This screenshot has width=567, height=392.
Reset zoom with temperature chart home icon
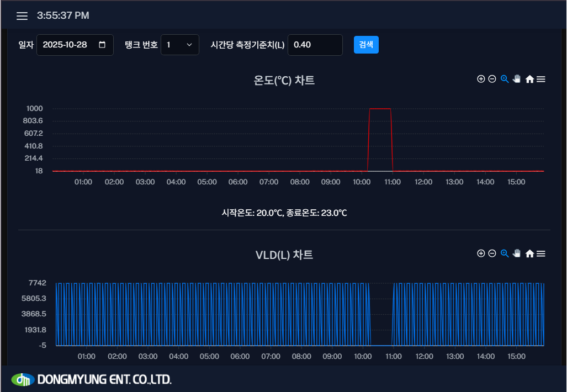[529, 80]
